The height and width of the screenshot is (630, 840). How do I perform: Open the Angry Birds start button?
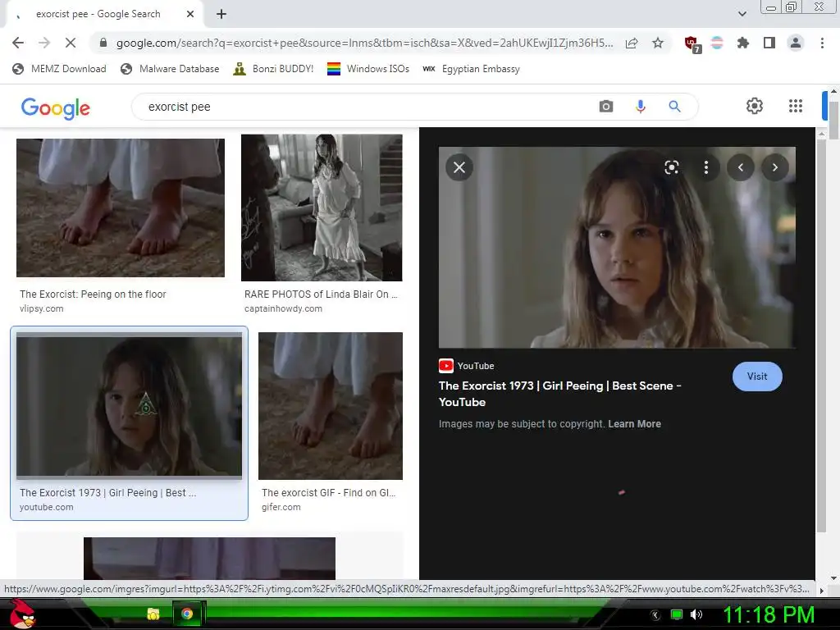pos(21,614)
